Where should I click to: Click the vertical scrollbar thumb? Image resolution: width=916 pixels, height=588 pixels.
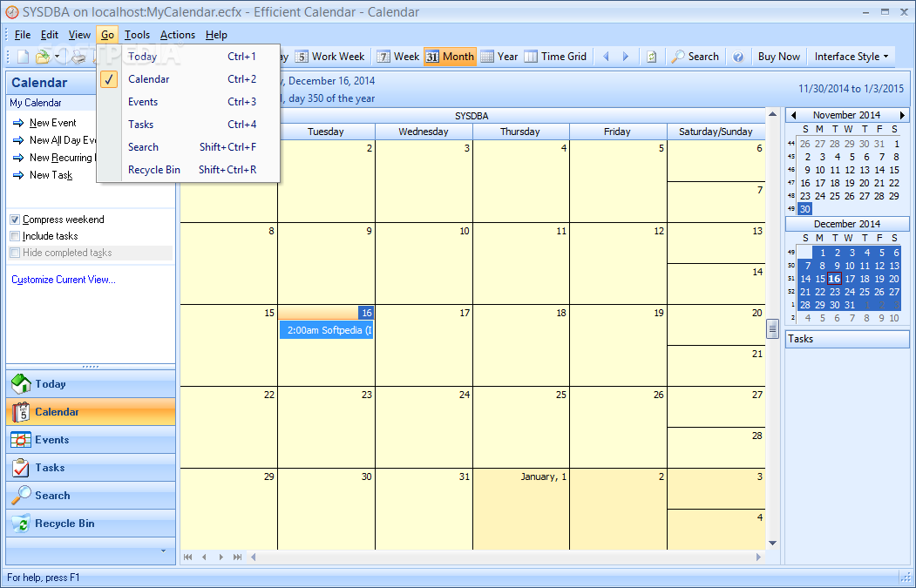point(772,328)
